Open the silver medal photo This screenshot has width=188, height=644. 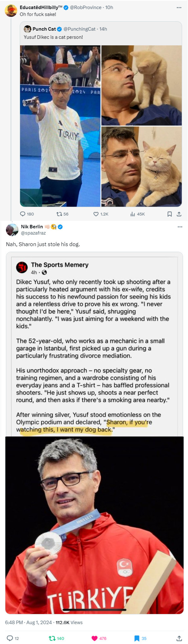point(94,525)
